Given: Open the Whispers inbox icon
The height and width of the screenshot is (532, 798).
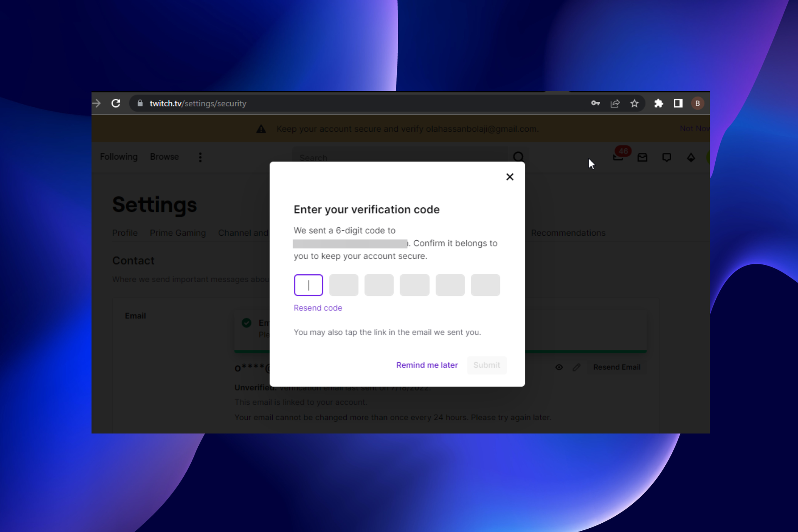Looking at the screenshot, I should 642,158.
